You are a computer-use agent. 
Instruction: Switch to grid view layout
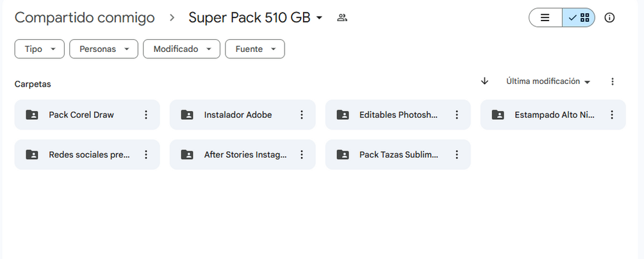(x=579, y=18)
